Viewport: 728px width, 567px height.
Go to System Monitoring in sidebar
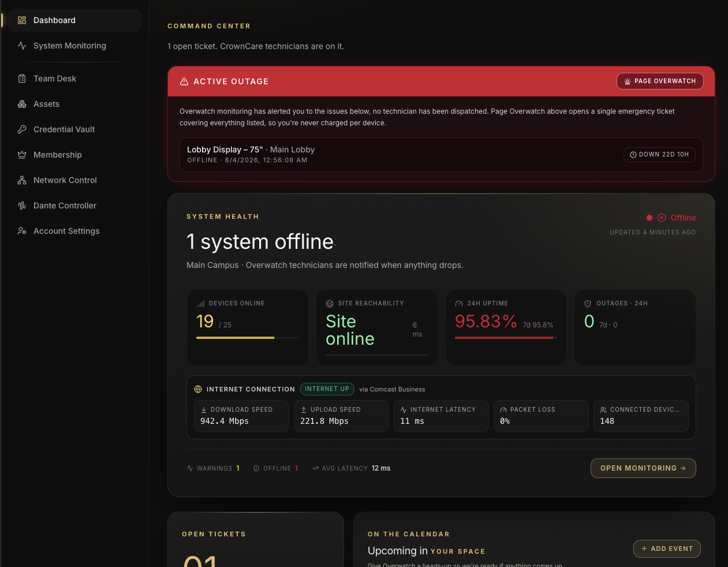pyautogui.click(x=74, y=46)
